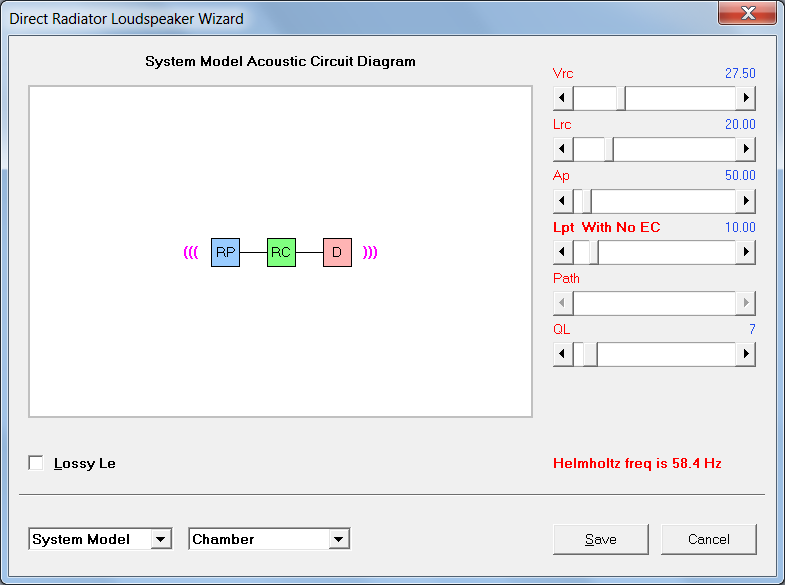Click the green RC block in diagram
This screenshot has width=785, height=585.
click(281, 252)
